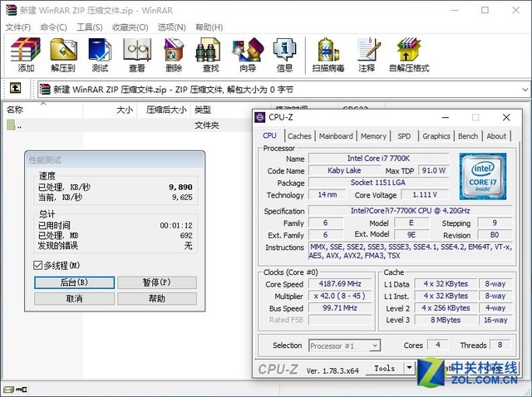Switch to the Memory tab in CPU-Z
532x397 pixels.
click(x=373, y=136)
